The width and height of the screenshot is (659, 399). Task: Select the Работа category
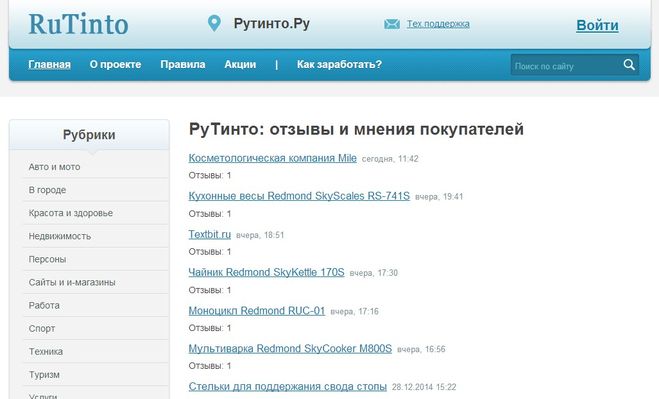(x=44, y=306)
